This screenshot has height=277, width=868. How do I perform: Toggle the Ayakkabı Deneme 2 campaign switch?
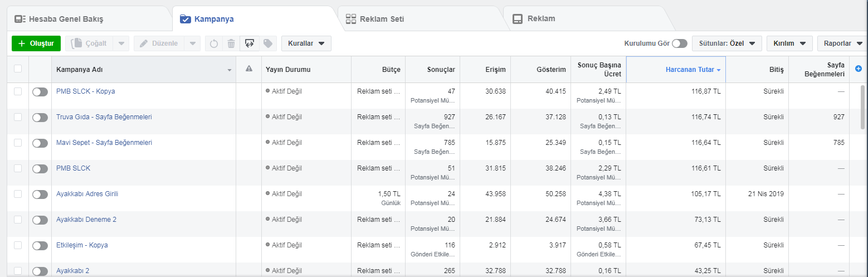(x=40, y=220)
